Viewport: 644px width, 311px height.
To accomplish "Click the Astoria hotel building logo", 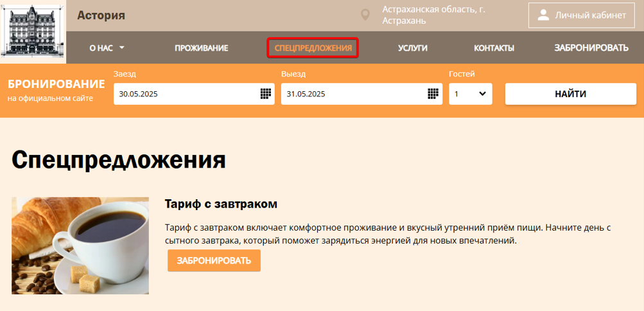I will point(33,31).
